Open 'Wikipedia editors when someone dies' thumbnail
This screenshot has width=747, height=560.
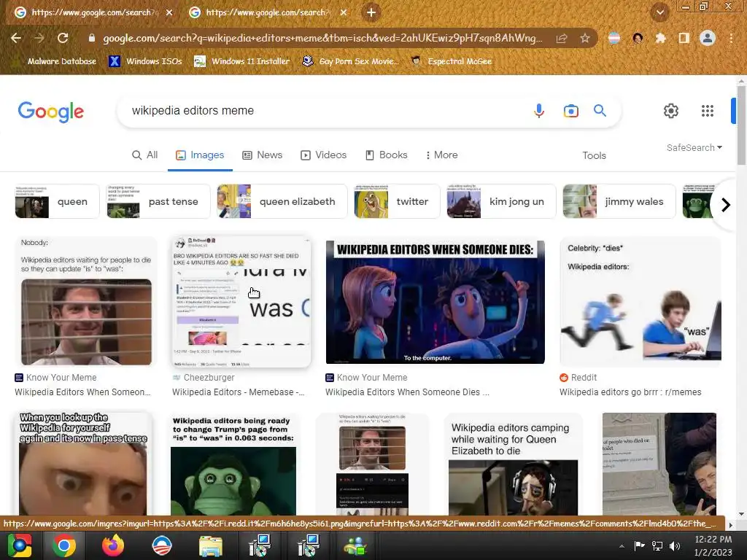435,302
